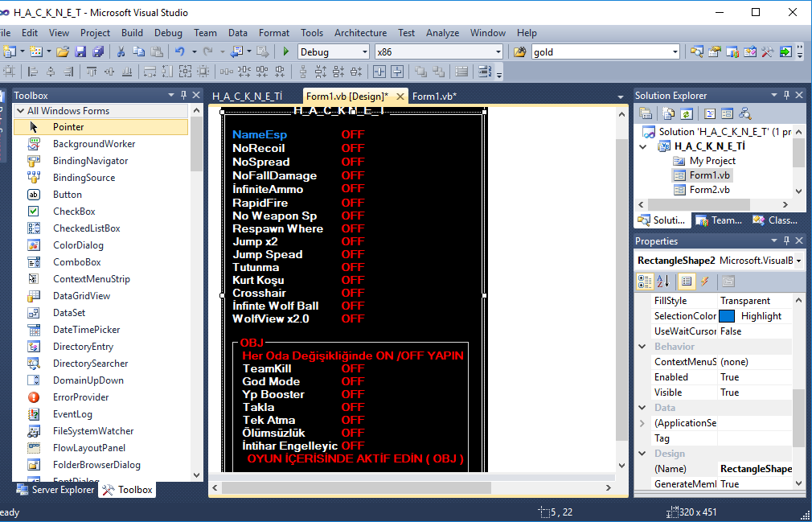
Task: Click the Toolbox scroll down arrow
Action: 196,475
